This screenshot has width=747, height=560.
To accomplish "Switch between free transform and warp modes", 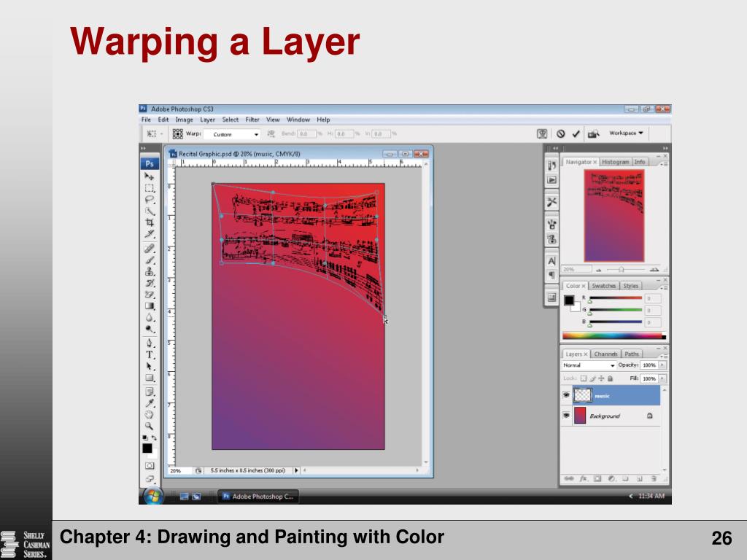I will click(542, 134).
